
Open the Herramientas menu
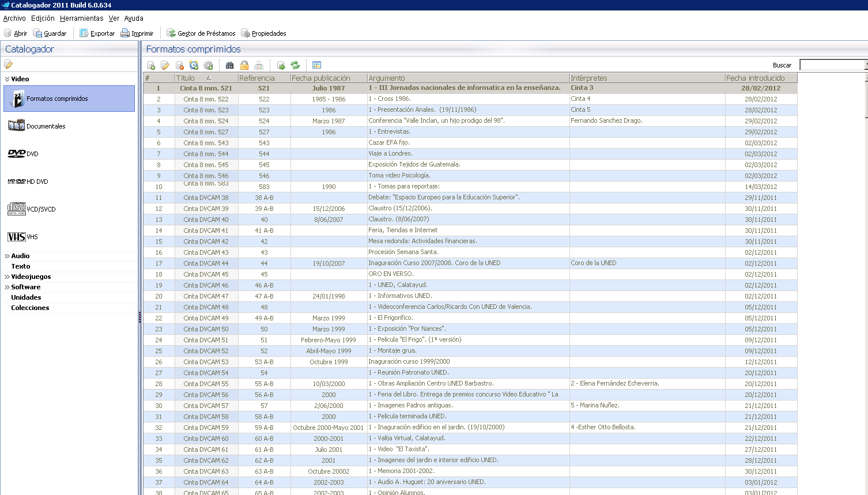(81, 18)
